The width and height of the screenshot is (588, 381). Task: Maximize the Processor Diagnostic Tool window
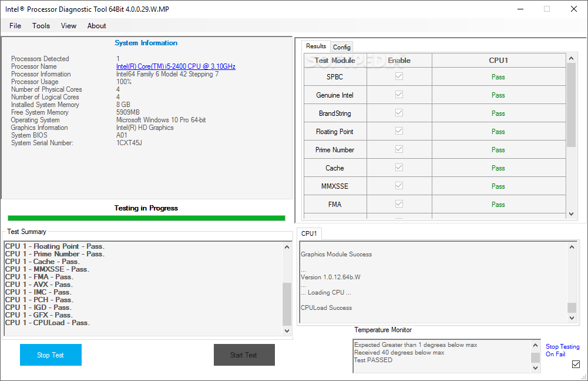click(547, 9)
